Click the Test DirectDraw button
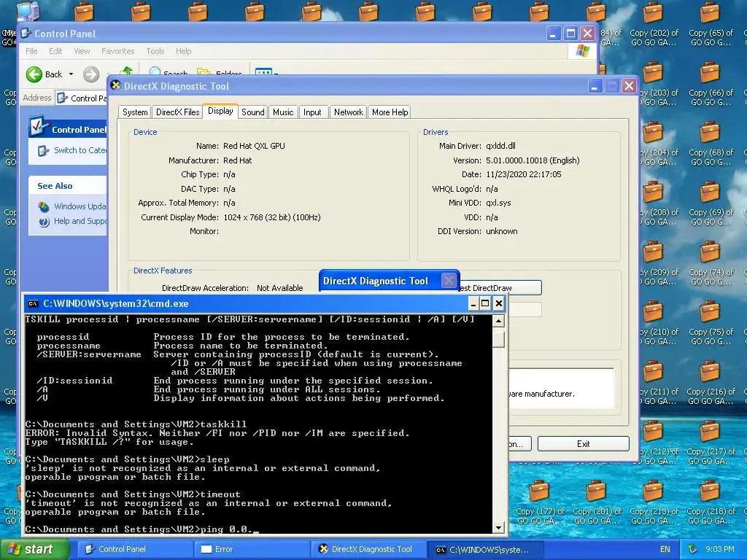This screenshot has height=560, width=747. 500,287
